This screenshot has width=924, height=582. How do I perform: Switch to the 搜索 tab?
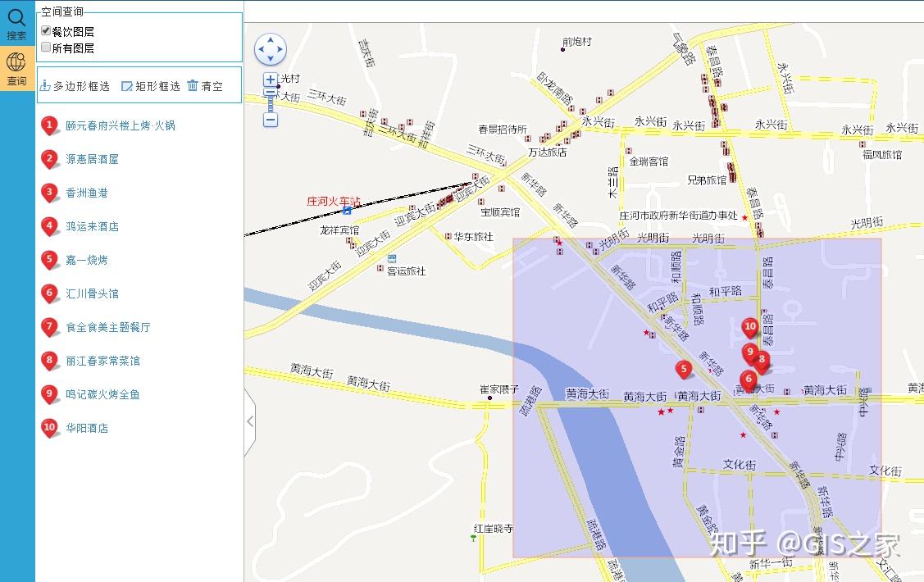pyautogui.click(x=16, y=23)
